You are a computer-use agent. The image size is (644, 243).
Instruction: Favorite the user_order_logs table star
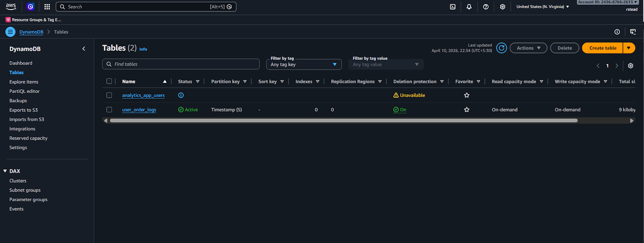(x=467, y=109)
